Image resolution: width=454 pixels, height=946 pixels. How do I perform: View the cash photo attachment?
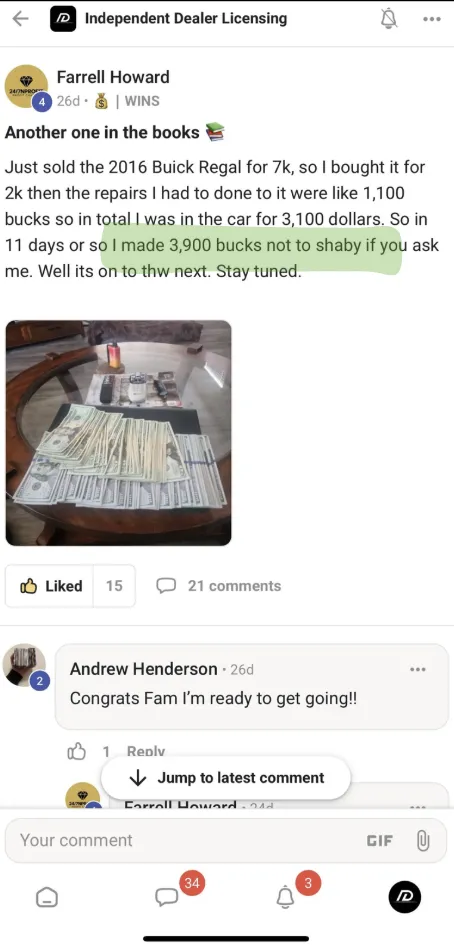[118, 433]
